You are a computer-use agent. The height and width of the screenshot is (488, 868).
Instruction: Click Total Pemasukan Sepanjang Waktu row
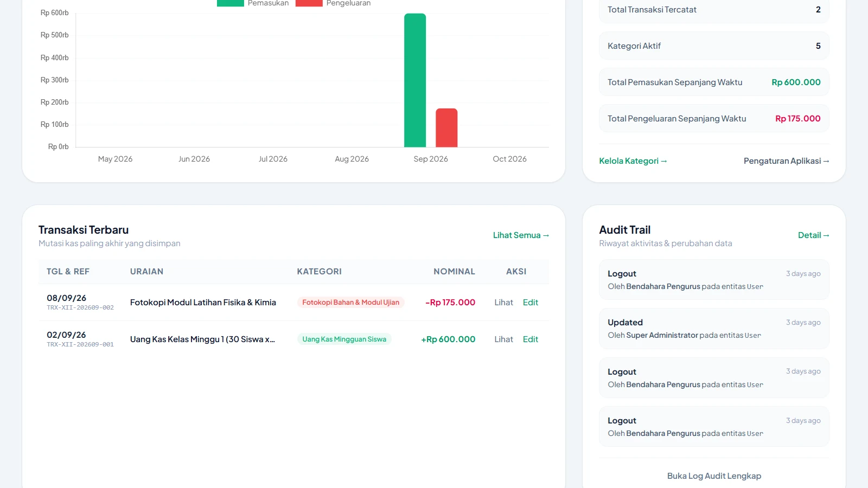714,82
